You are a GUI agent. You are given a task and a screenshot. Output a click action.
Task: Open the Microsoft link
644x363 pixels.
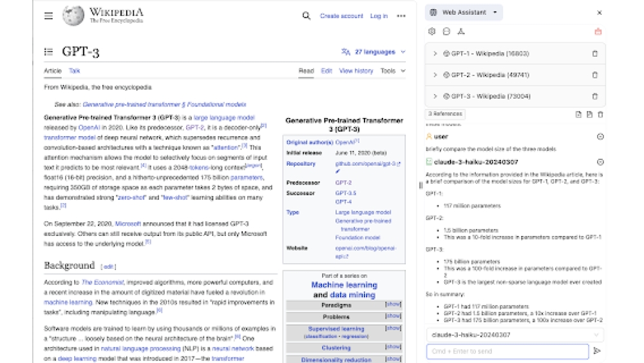click(128, 224)
